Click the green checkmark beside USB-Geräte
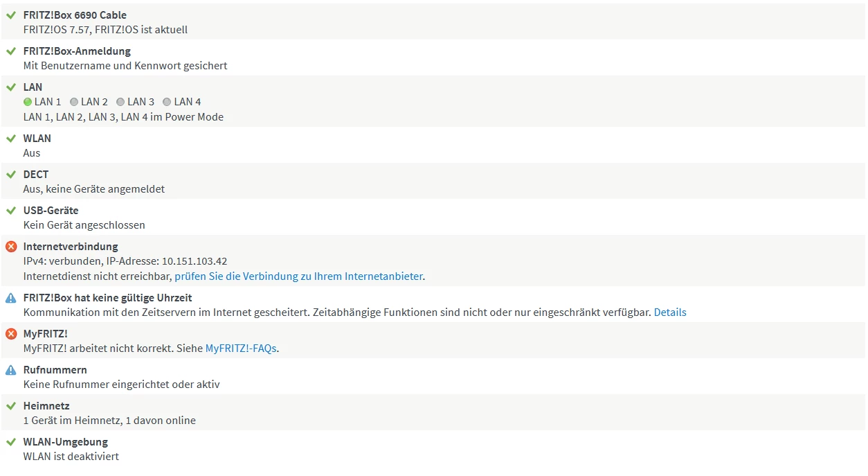This screenshot has height=476, width=868. [10, 210]
